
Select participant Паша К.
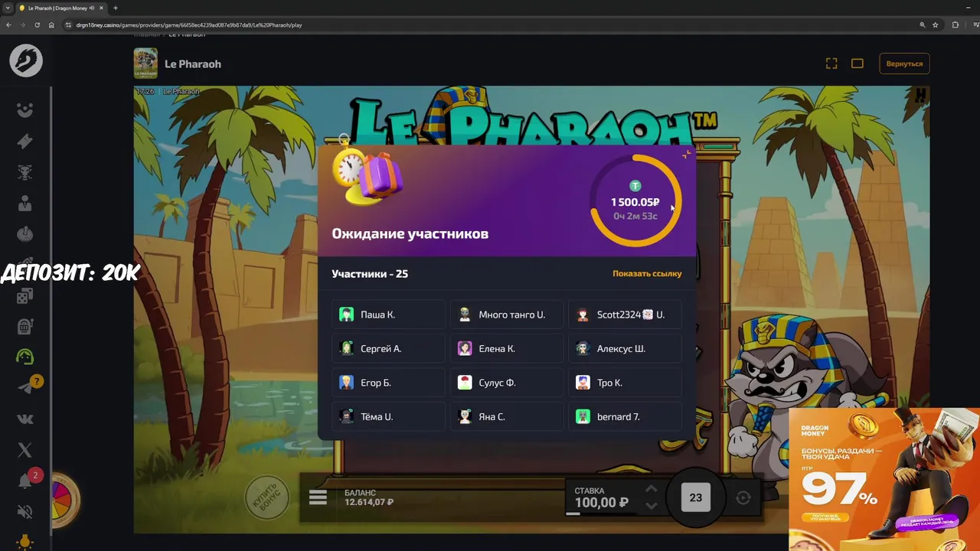tap(388, 315)
